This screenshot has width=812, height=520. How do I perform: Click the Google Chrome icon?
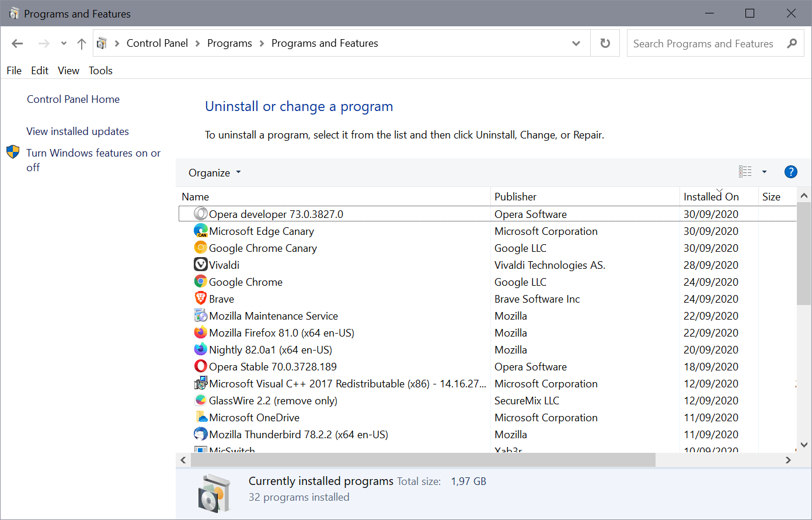pyautogui.click(x=201, y=282)
